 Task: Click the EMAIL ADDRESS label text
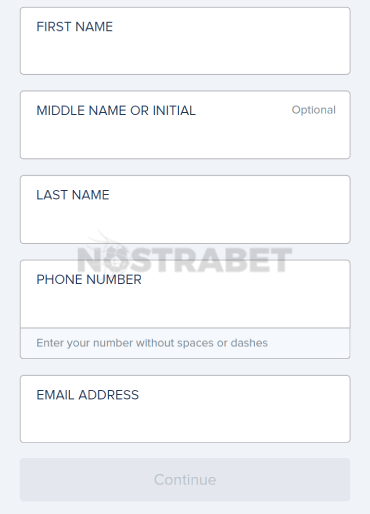click(x=88, y=395)
